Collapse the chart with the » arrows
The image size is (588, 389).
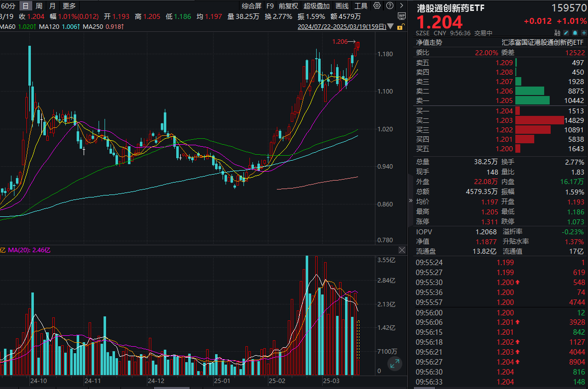410,200
